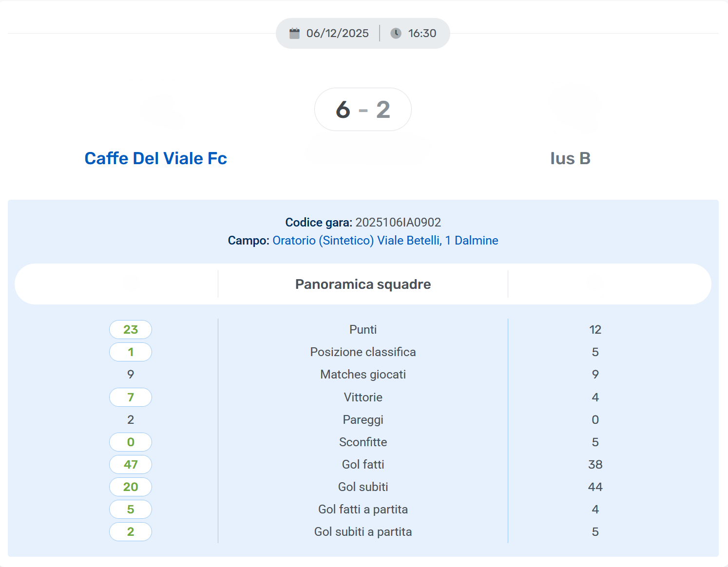Click the Punti row label

point(363,330)
